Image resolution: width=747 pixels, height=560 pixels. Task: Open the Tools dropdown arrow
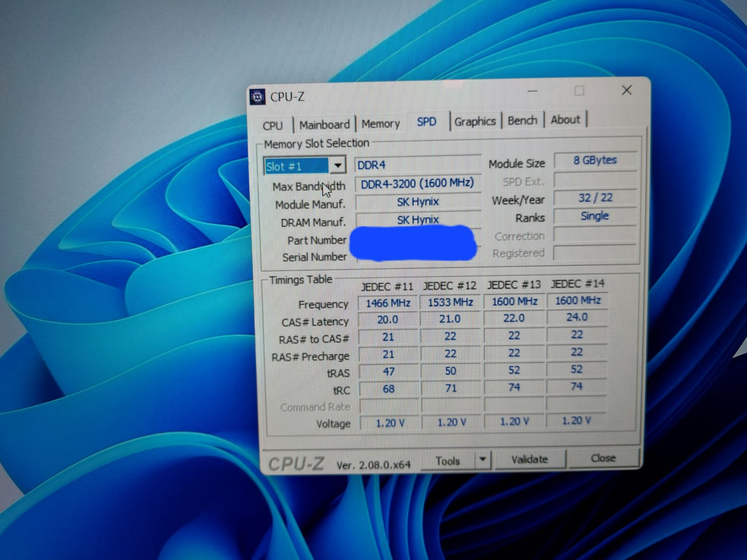coord(483,459)
